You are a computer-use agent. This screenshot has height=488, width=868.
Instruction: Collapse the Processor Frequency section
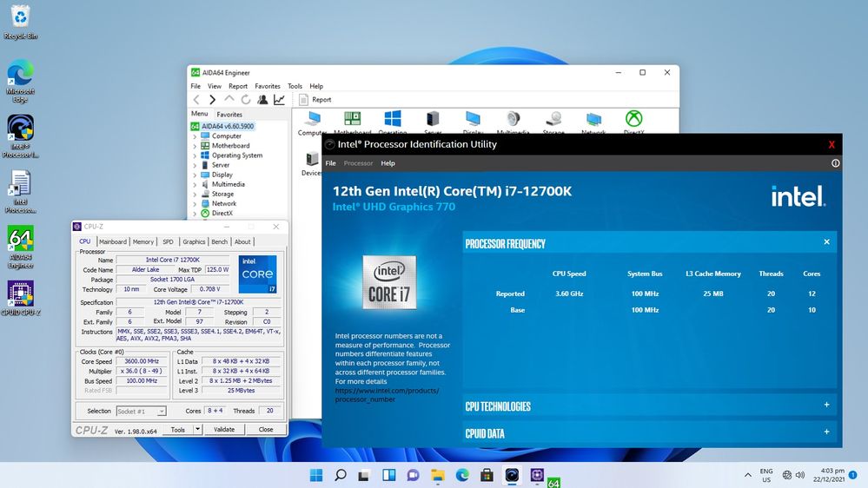click(826, 241)
